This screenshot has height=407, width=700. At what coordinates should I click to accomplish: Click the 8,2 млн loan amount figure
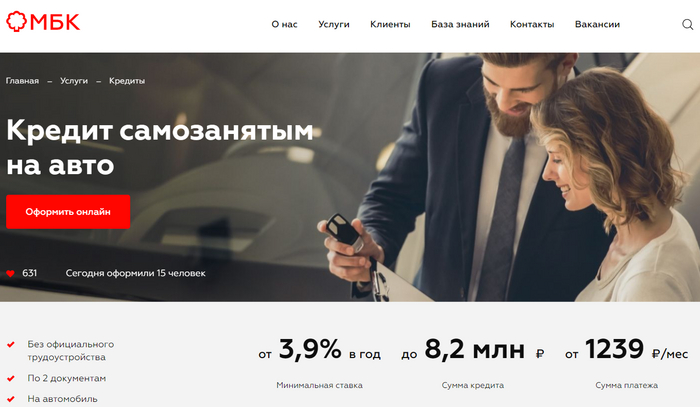(x=473, y=349)
